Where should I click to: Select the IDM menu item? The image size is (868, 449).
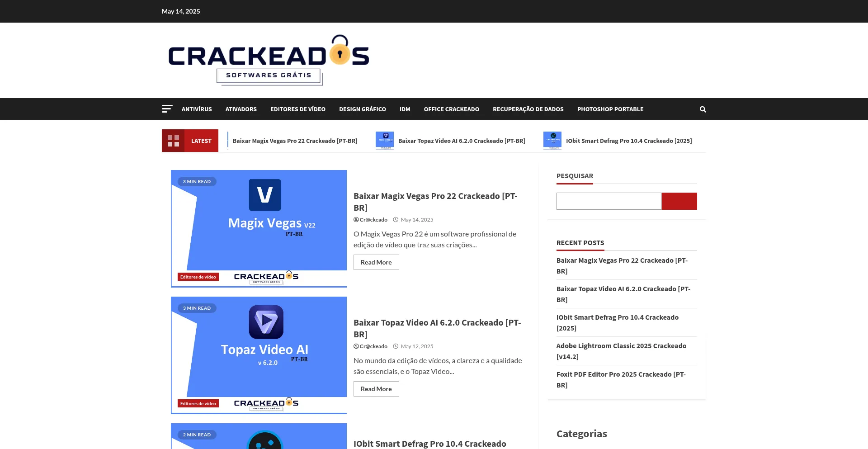pyautogui.click(x=405, y=109)
